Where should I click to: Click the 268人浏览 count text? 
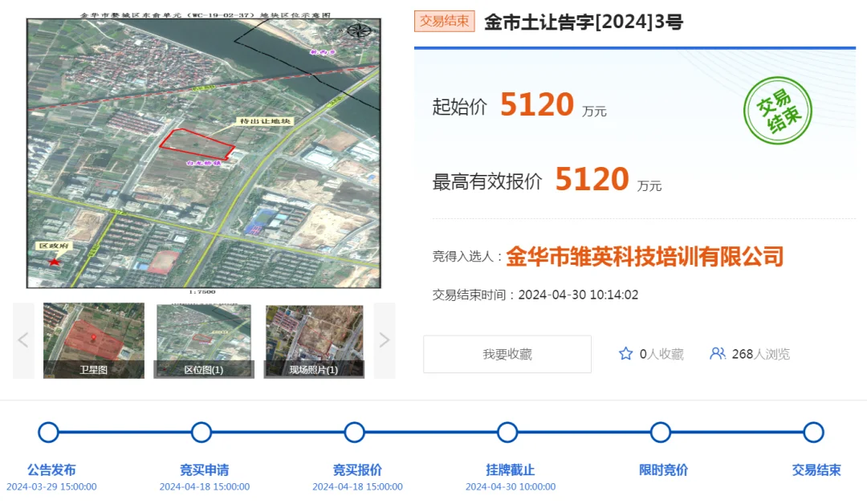click(761, 354)
